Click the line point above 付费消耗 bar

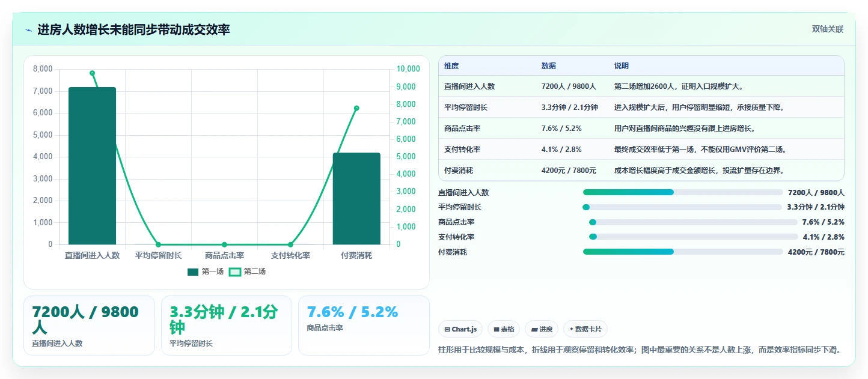click(x=356, y=108)
